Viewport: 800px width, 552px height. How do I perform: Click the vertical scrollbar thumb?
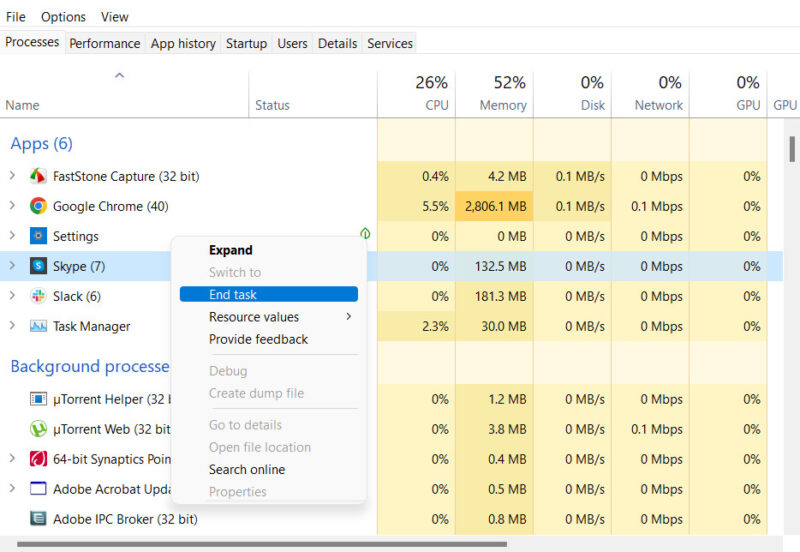tap(792, 149)
